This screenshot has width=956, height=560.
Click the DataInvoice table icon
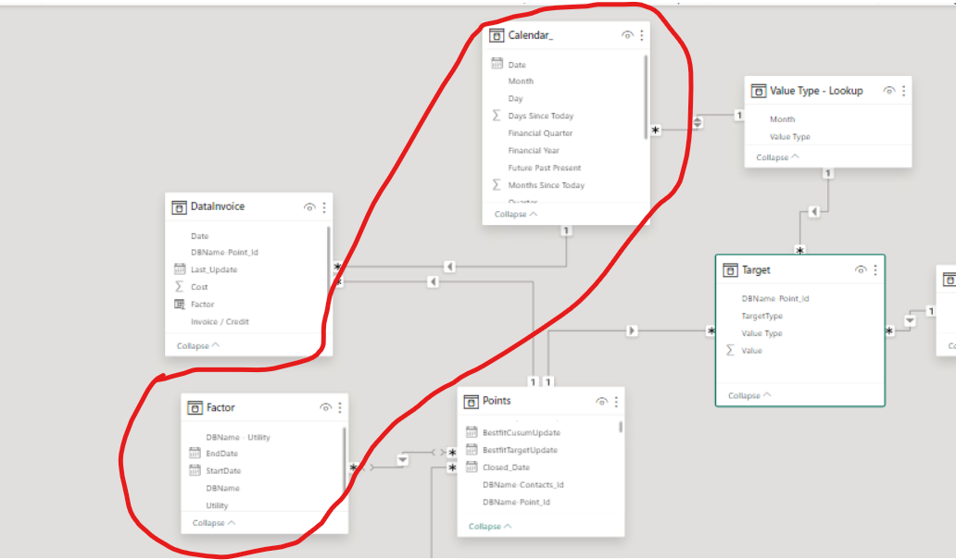tap(179, 207)
